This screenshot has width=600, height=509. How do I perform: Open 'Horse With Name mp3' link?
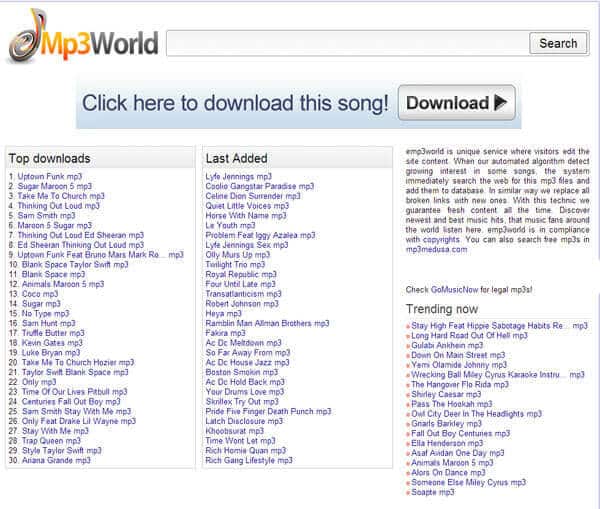coord(246,215)
